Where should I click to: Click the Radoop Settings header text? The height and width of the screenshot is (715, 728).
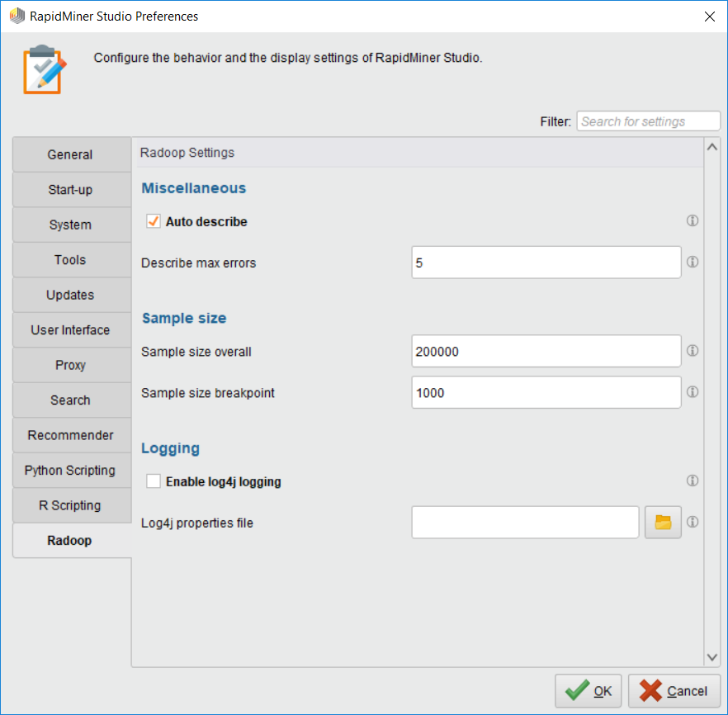187,153
